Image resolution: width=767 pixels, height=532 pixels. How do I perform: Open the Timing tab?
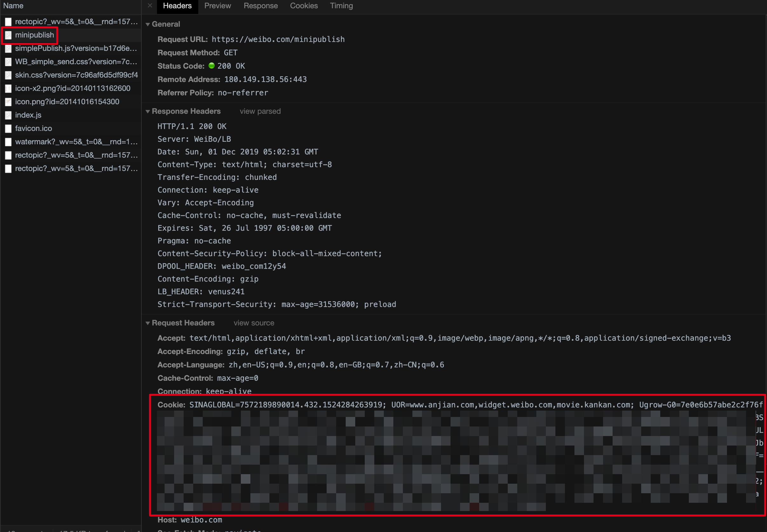pos(341,6)
